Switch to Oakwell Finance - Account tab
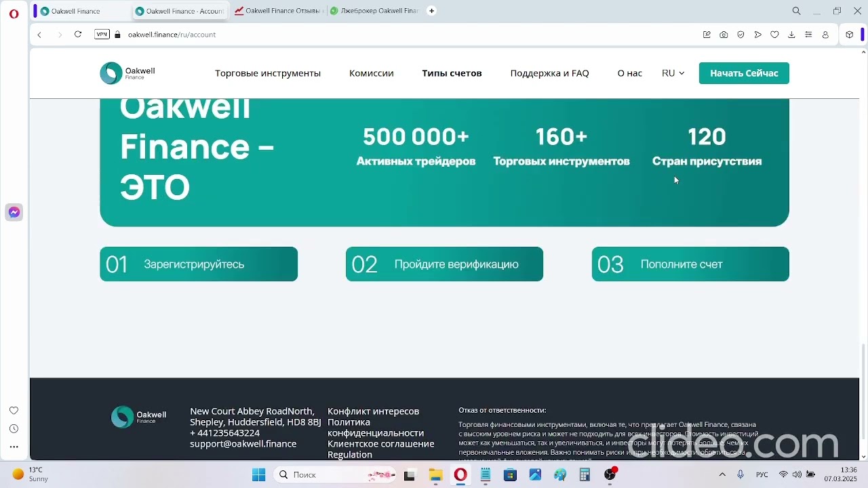The image size is (868, 488). 180,11
